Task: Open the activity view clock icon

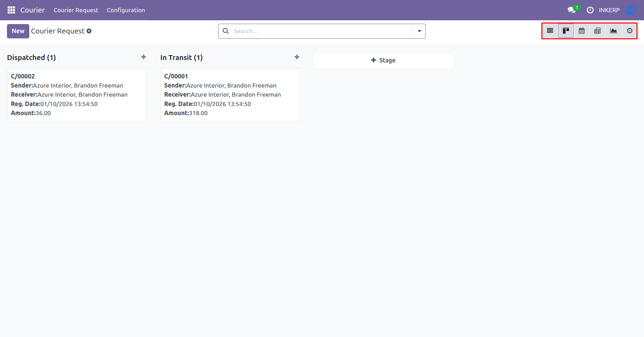Action: [x=630, y=31]
